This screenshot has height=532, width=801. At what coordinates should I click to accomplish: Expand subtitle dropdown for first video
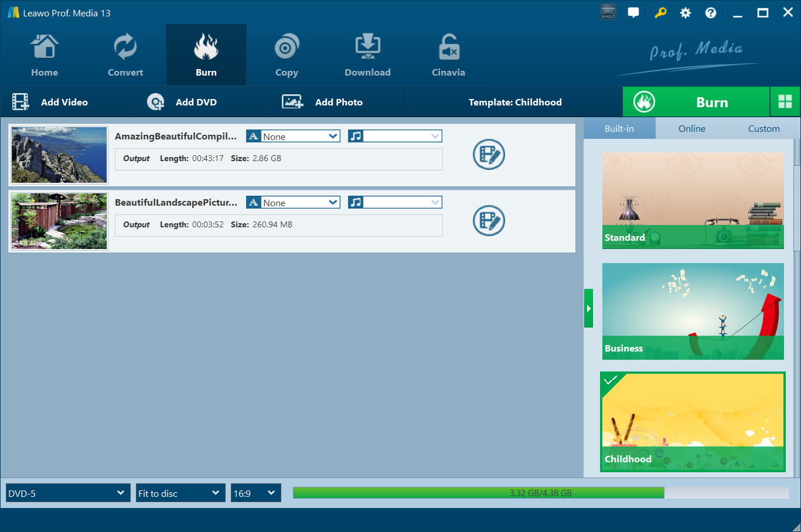[333, 137]
